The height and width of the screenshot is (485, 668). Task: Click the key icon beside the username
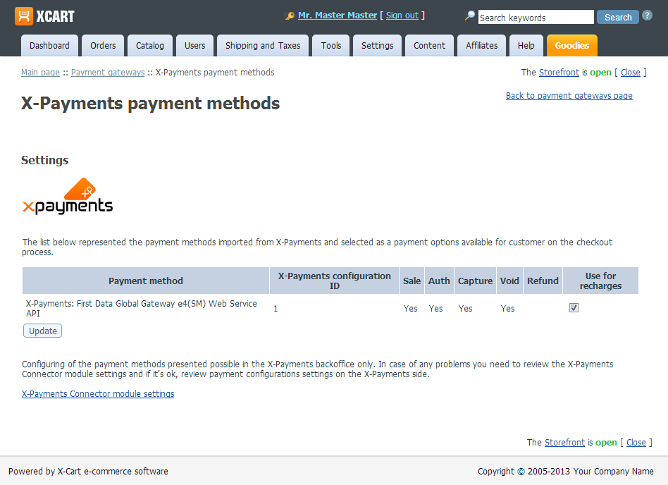[x=290, y=16]
